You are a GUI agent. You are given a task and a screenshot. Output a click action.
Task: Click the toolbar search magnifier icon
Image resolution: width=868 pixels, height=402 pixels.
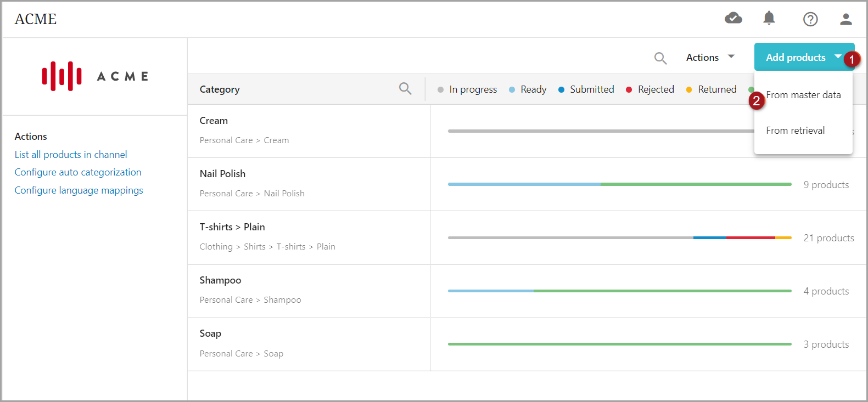pos(660,58)
